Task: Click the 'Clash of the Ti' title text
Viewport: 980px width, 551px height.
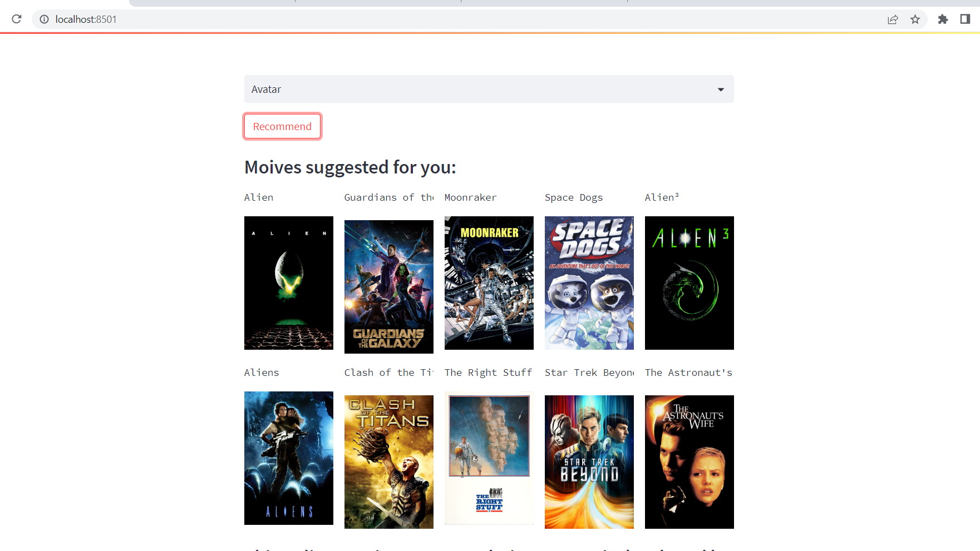Action: tap(389, 373)
